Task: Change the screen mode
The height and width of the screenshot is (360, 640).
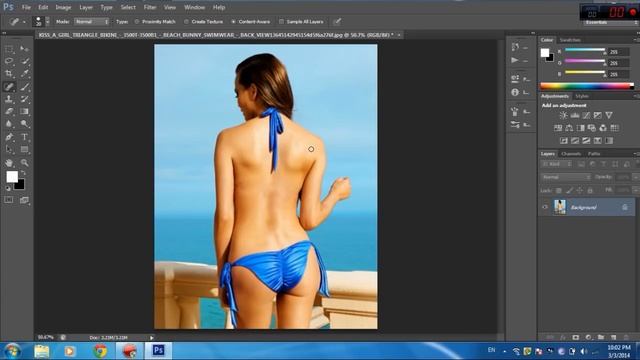Action: click(x=24, y=200)
